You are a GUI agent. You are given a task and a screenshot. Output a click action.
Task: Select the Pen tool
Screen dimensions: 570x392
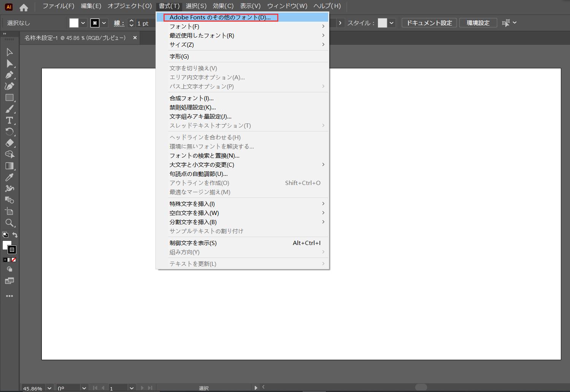coord(10,75)
